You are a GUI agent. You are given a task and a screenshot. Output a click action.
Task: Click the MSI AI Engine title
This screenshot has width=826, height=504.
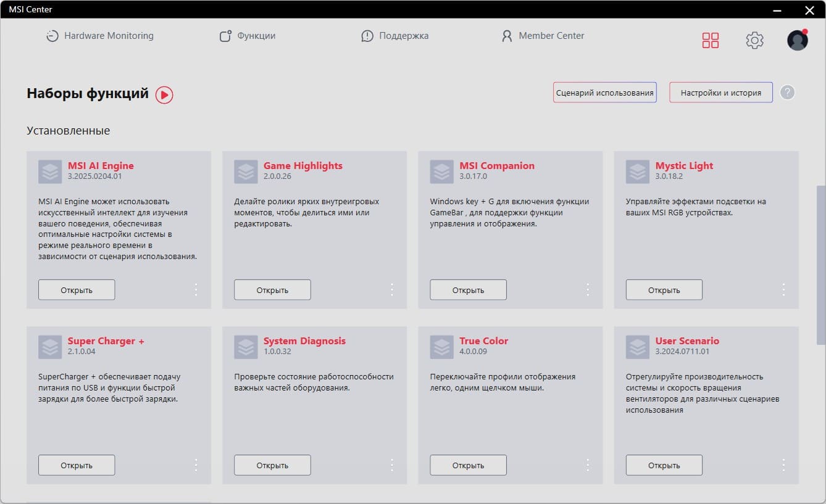pyautogui.click(x=101, y=165)
